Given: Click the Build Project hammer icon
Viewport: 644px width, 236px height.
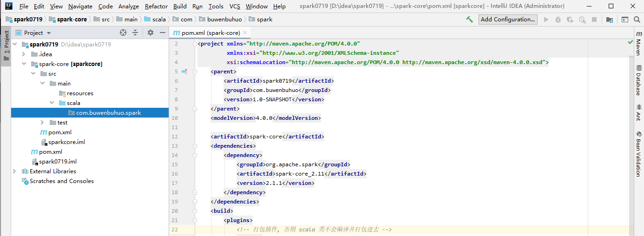Looking at the screenshot, I should (470, 20).
